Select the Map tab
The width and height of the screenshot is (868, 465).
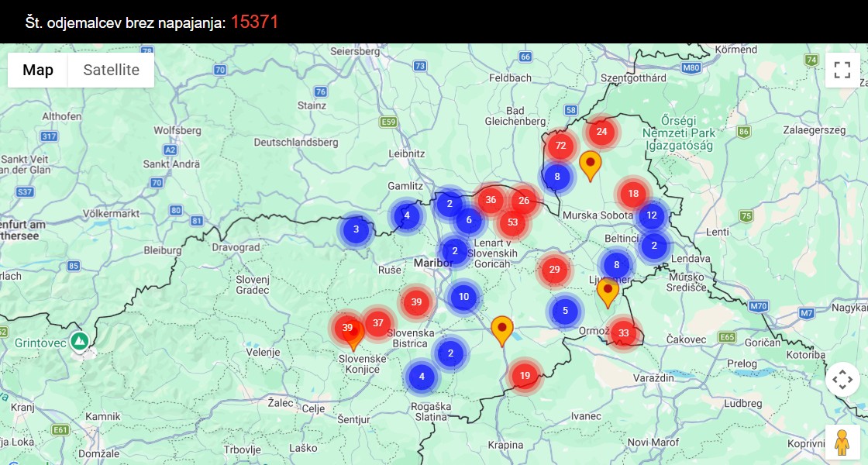[37, 70]
